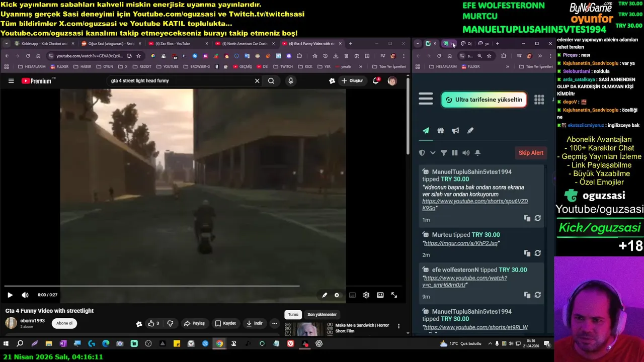Open the youtube.com/shorts/spu6VZDK9So link
Image resolution: width=644 pixels, height=362 pixels.
[475, 205]
